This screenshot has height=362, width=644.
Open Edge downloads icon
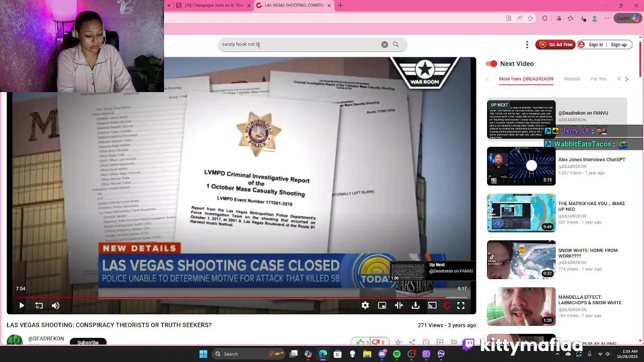(x=583, y=18)
